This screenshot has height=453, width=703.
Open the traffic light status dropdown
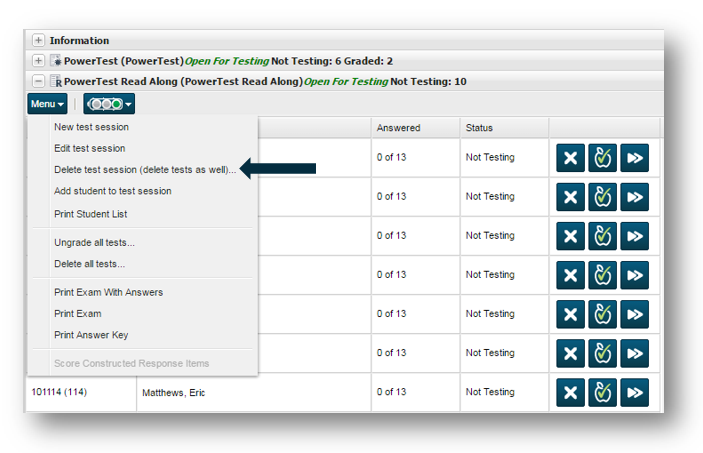(x=109, y=104)
